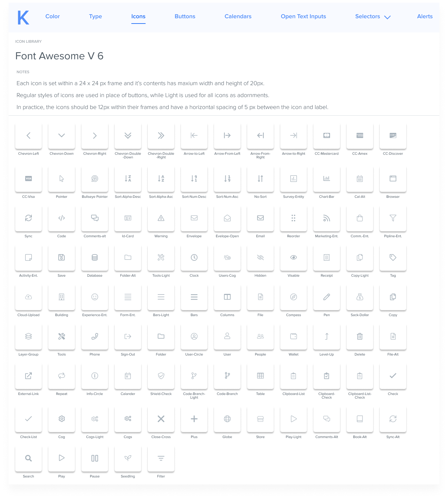Select the Chevron-Double-Down icon tile
Viewport: 448px width, 499px height.
128,136
